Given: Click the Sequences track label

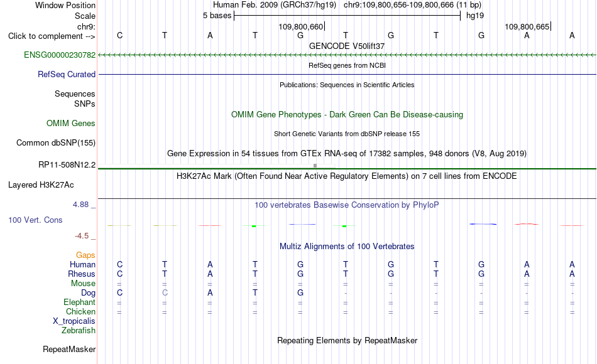Looking at the screenshot, I should (75, 94).
